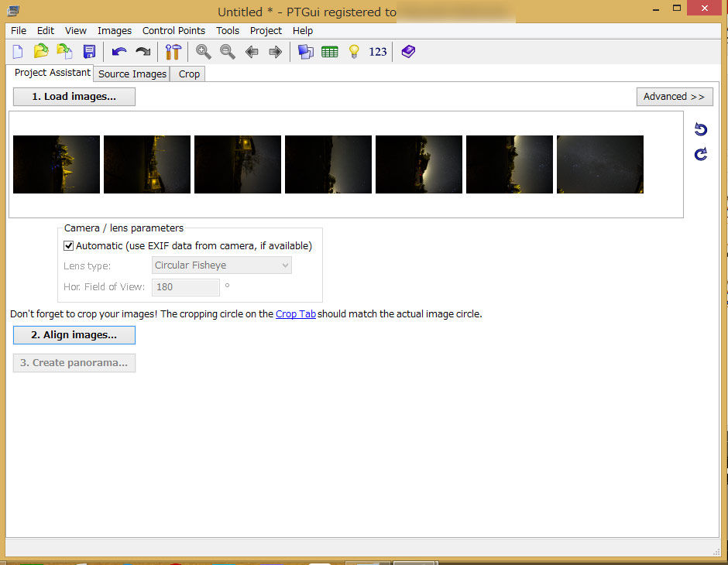The width and height of the screenshot is (728, 565).
Task: Maximize the PTGui window
Action: [x=676, y=8]
